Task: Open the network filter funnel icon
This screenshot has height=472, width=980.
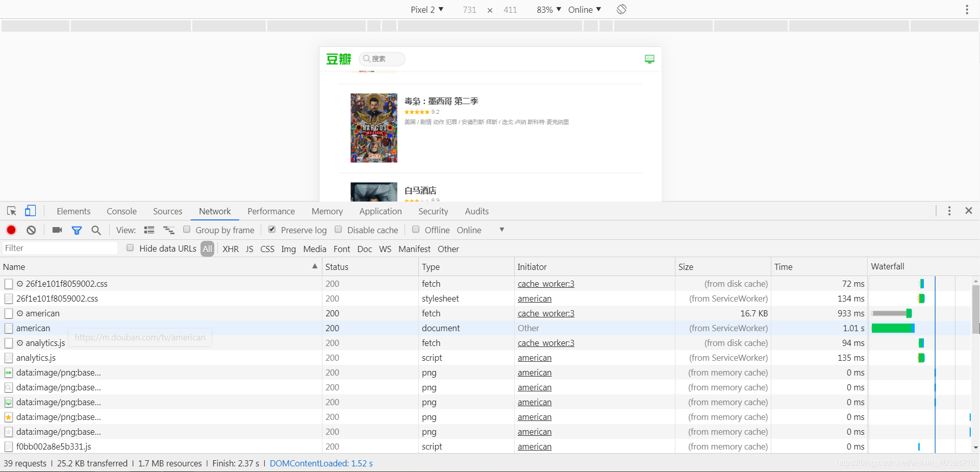Action: [x=77, y=230]
